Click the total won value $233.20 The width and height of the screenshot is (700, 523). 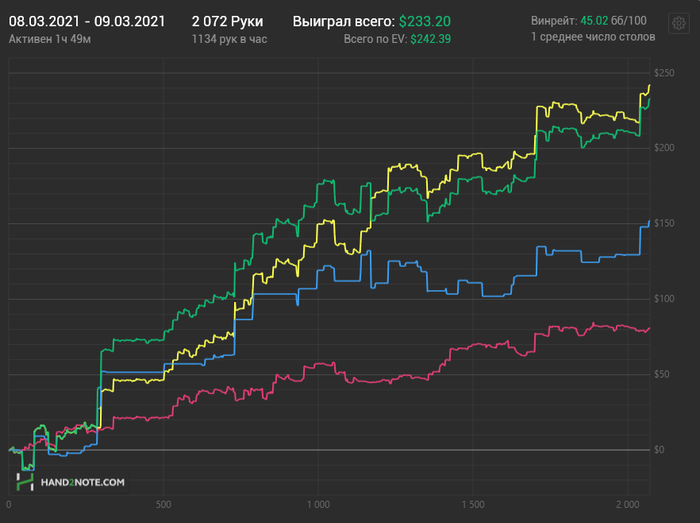point(425,21)
